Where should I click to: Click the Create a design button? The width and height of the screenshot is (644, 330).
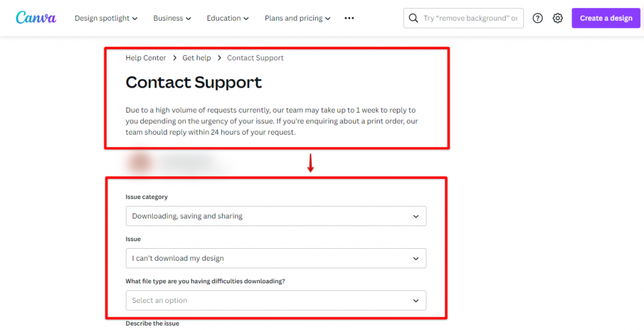606,18
